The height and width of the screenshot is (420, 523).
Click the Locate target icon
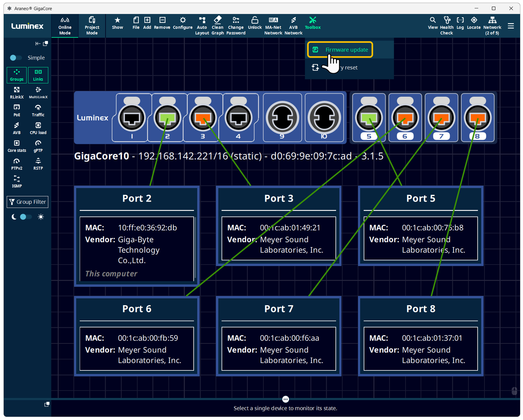point(474,23)
